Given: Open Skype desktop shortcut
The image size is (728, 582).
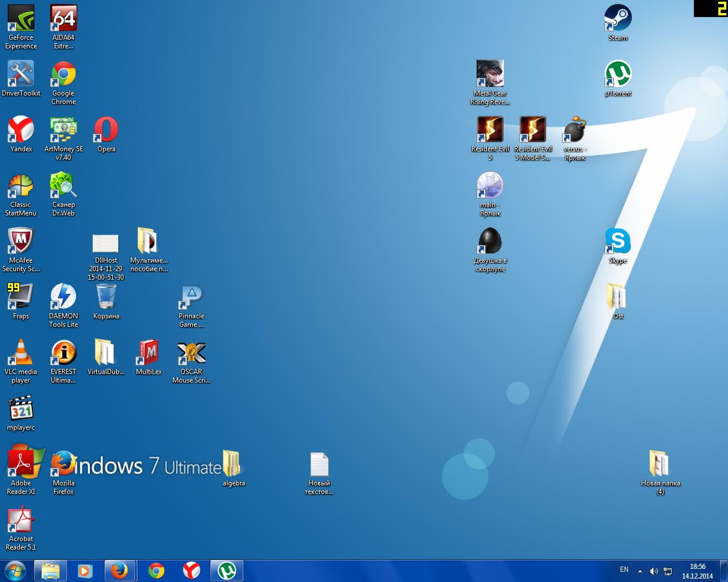Looking at the screenshot, I should click(x=618, y=246).
